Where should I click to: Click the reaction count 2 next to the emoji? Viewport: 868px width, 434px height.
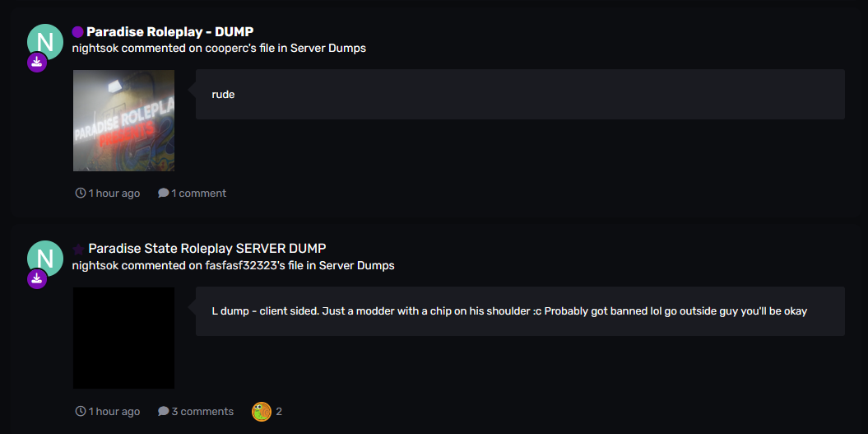tap(279, 411)
